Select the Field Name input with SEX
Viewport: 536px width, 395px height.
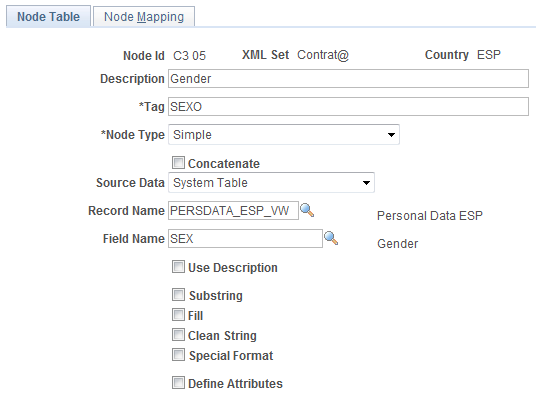(245, 239)
